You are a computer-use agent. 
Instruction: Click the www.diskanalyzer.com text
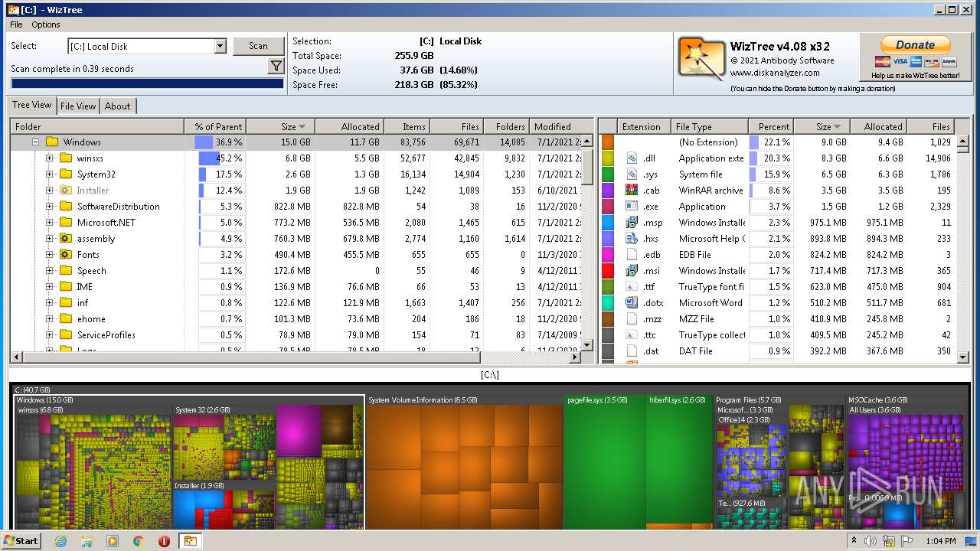[775, 73]
